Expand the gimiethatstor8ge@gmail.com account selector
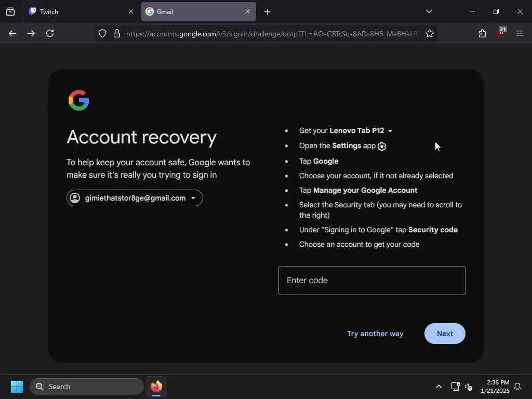Screen dimensions: 532x399 (x=135, y=198)
